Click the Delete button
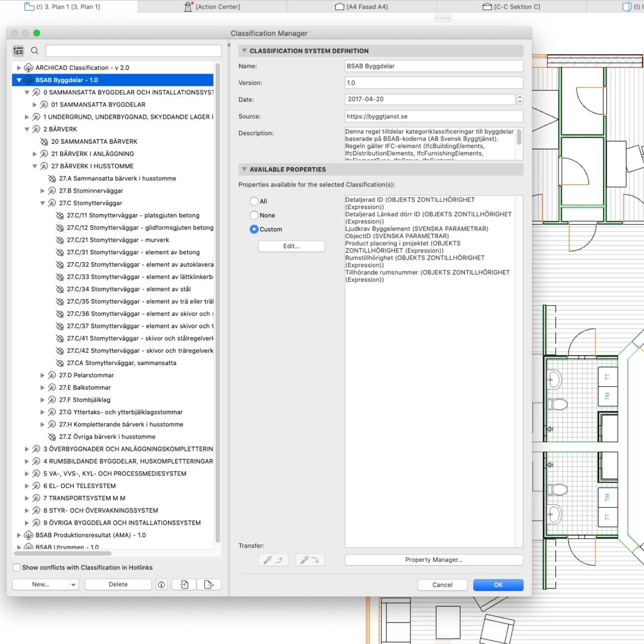 (118, 585)
